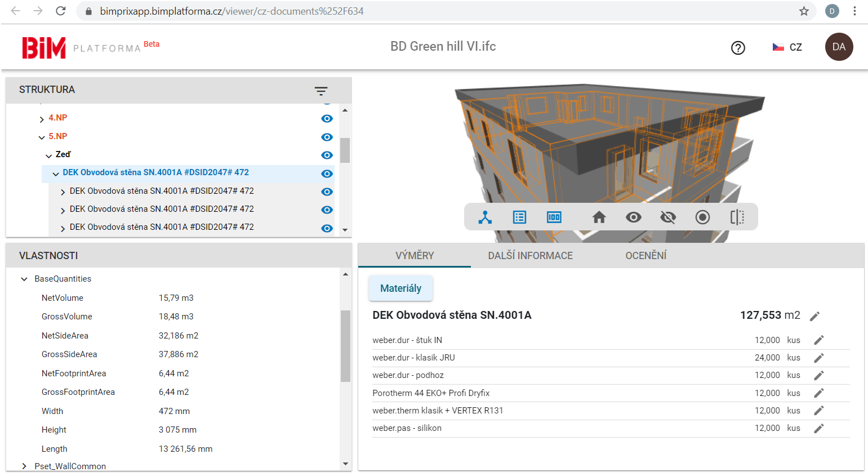Change language via the CZ flag selector
The width and height of the screenshot is (868, 476).
[787, 47]
